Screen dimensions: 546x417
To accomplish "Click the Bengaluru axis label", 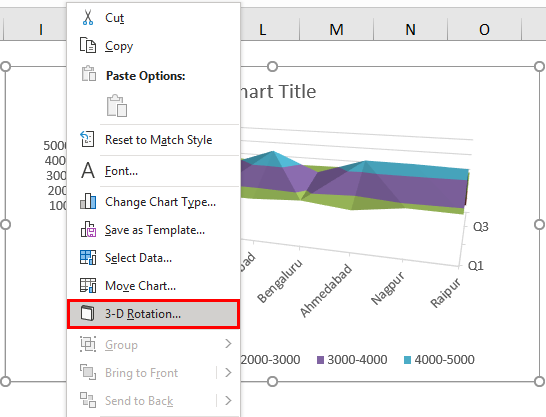I will (280, 281).
